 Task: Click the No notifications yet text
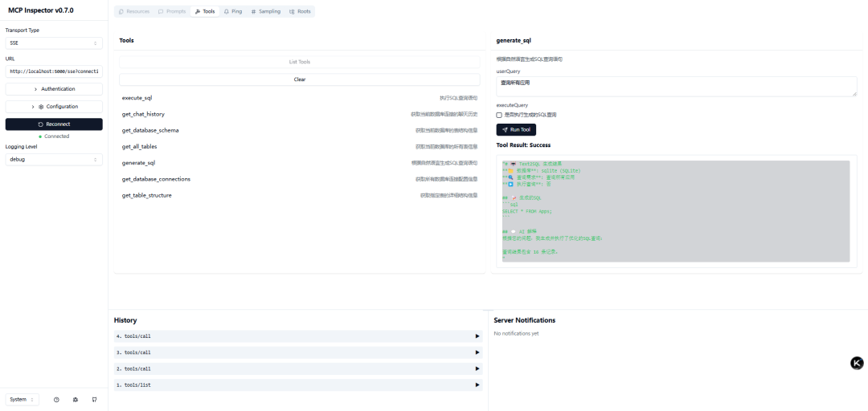point(516,334)
